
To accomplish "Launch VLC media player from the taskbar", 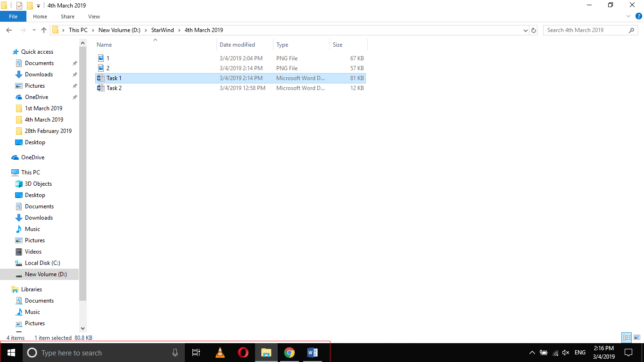I will pos(220,352).
